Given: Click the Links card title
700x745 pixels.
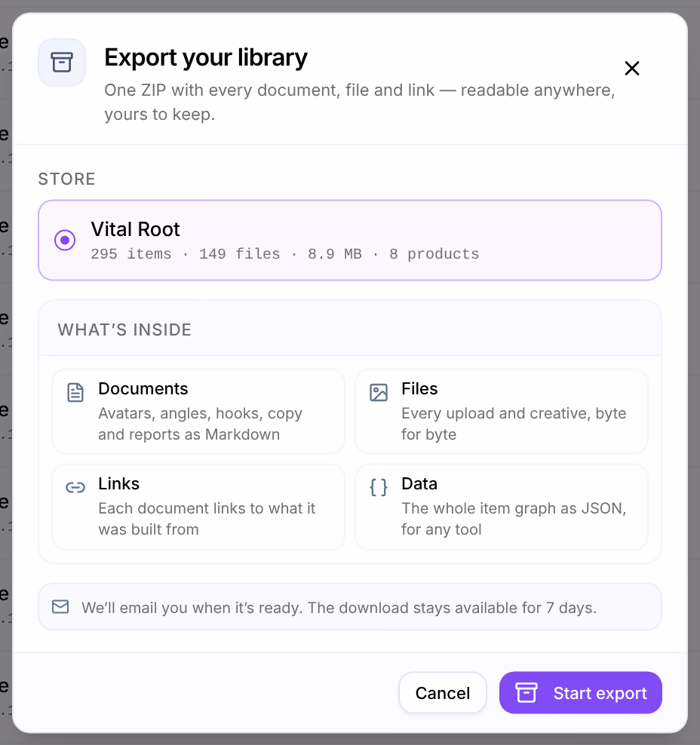Looking at the screenshot, I should click(x=119, y=483).
